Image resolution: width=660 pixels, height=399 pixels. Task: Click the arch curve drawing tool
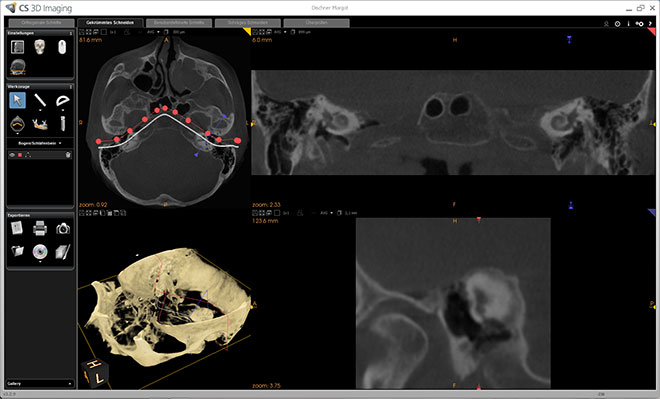click(x=17, y=124)
